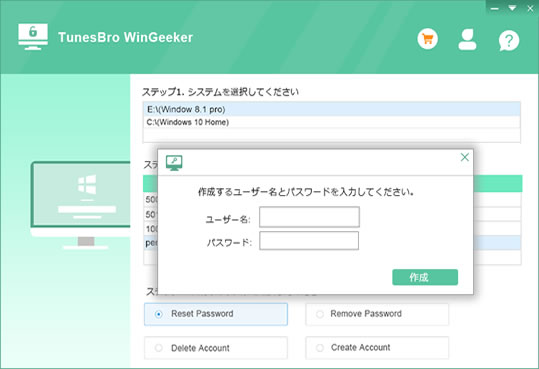Close the create user dialog
Screen dimensions: 539x369
pyautogui.click(x=464, y=157)
